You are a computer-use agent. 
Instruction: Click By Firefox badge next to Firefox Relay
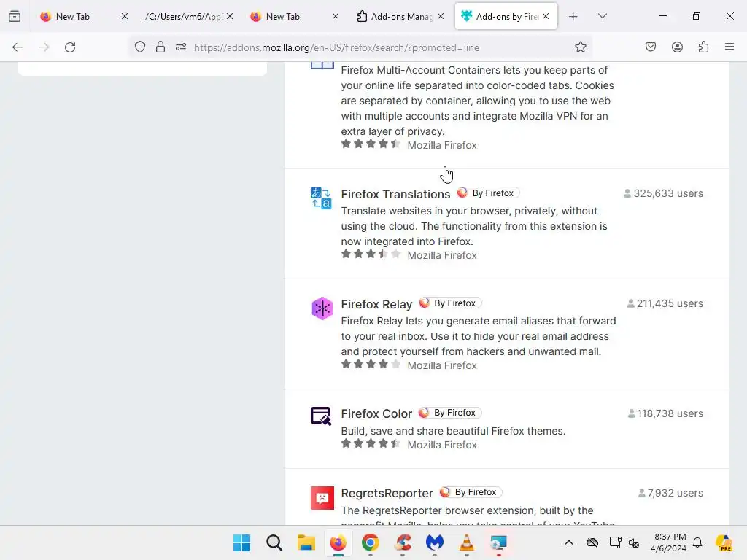tap(449, 303)
